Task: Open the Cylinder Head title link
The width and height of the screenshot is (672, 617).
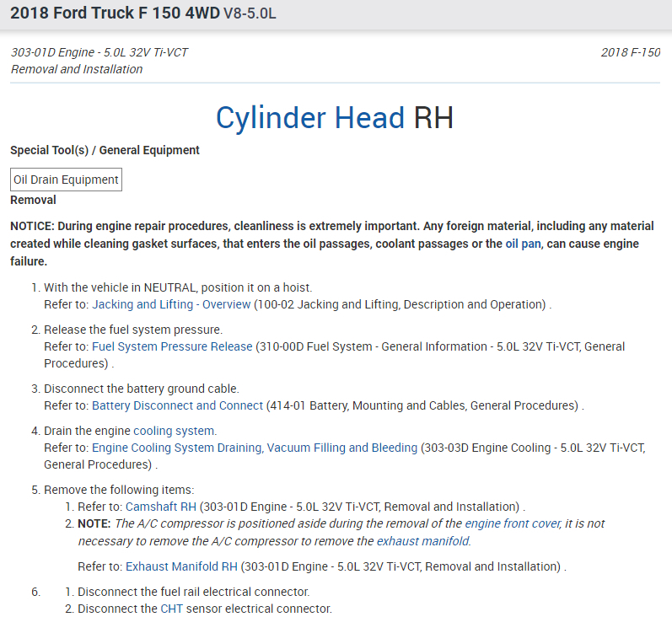Action: 309,118
